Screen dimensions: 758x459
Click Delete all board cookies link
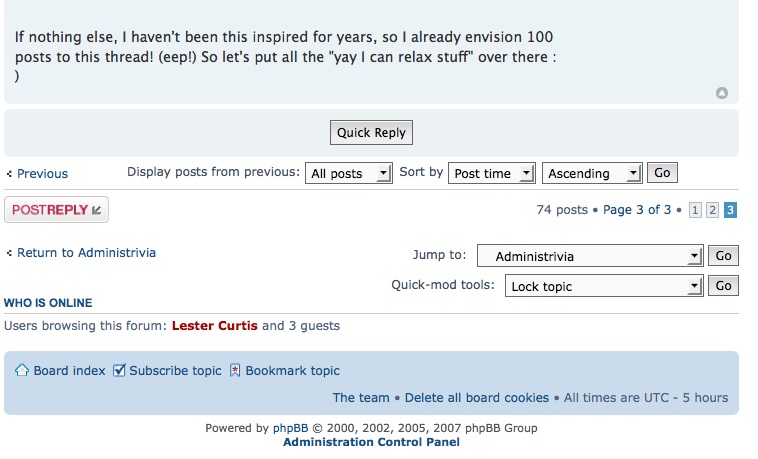click(477, 397)
